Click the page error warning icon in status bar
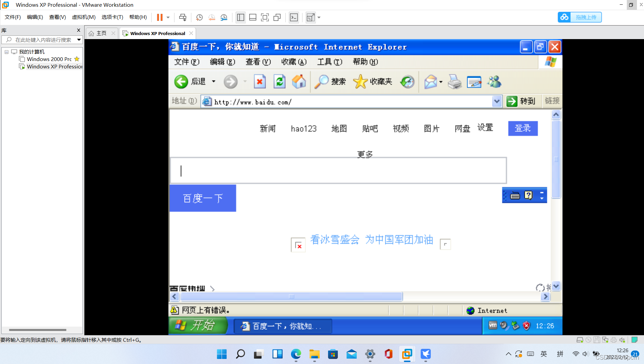644x364 pixels. point(174,310)
